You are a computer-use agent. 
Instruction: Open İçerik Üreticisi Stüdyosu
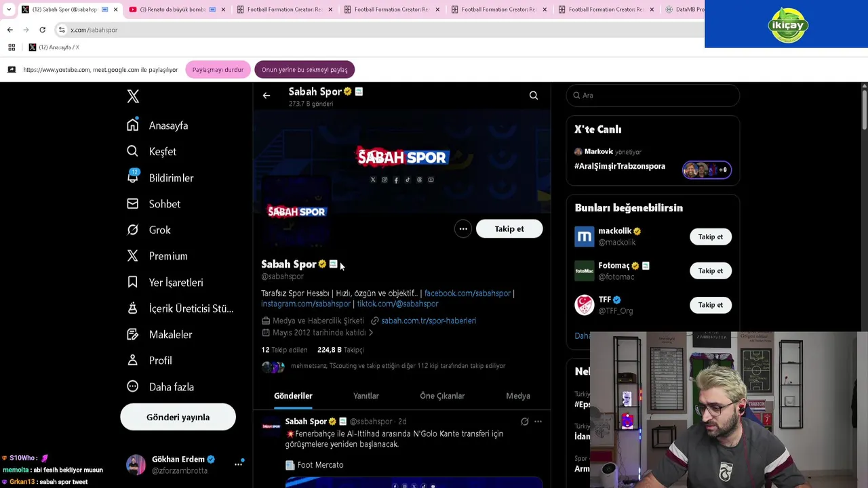coord(180,308)
